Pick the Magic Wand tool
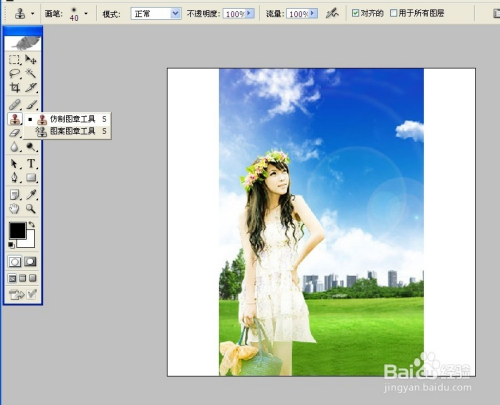 coord(31,74)
